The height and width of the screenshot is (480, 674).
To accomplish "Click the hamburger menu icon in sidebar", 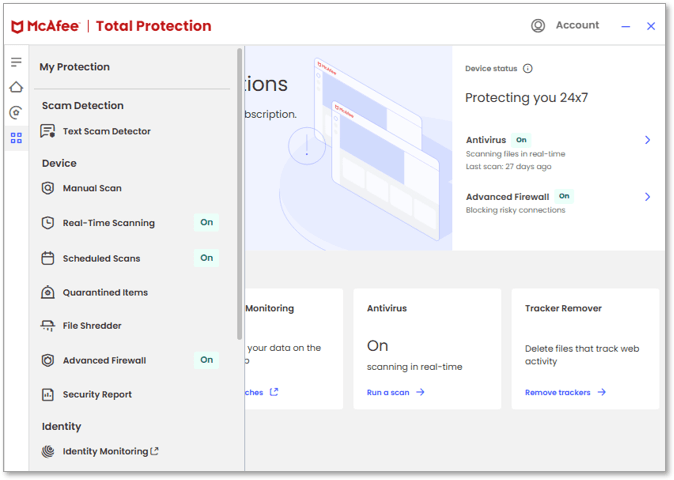I will point(16,62).
